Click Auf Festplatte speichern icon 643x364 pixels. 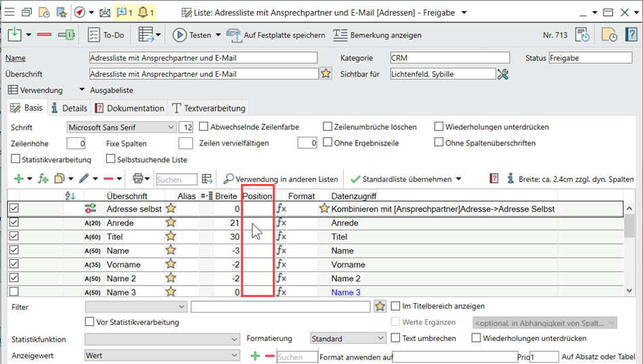pos(234,35)
